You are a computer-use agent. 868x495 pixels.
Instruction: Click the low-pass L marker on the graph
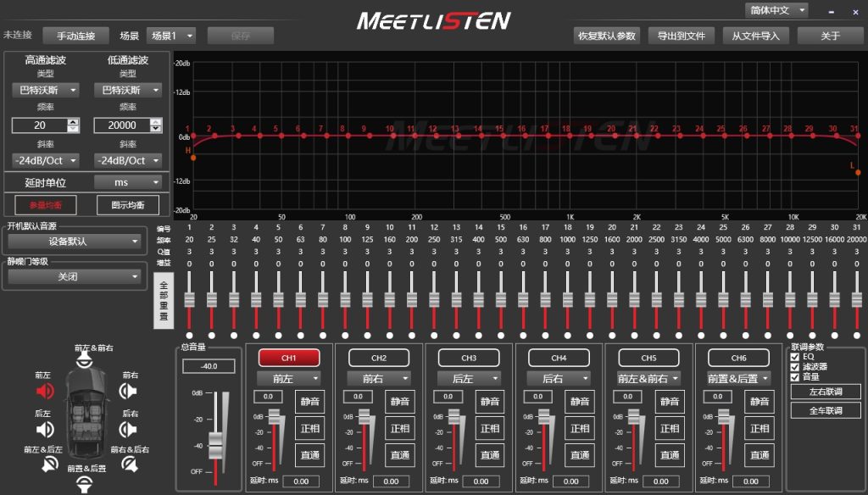tap(858, 173)
